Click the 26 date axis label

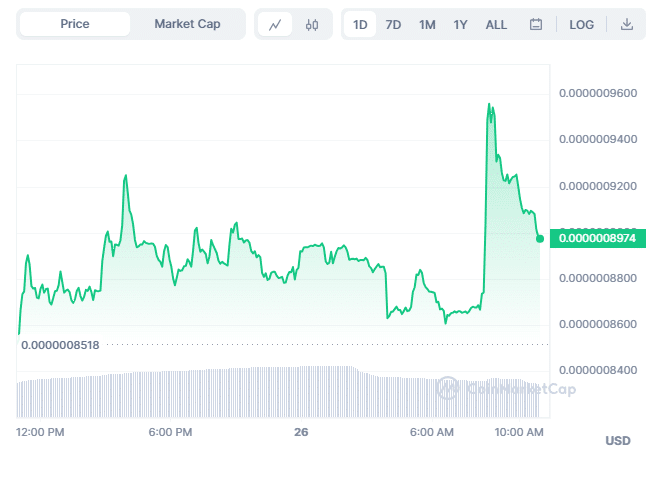click(301, 432)
